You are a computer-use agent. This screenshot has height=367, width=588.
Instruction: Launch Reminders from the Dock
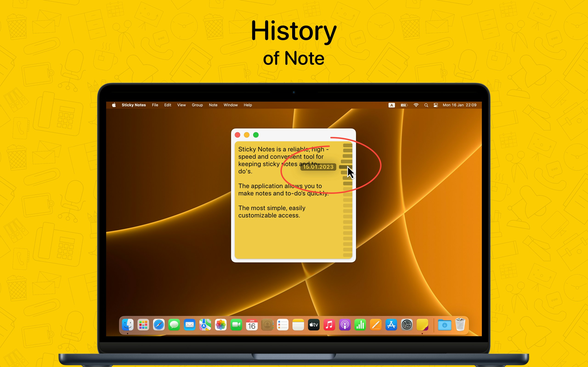point(283,325)
